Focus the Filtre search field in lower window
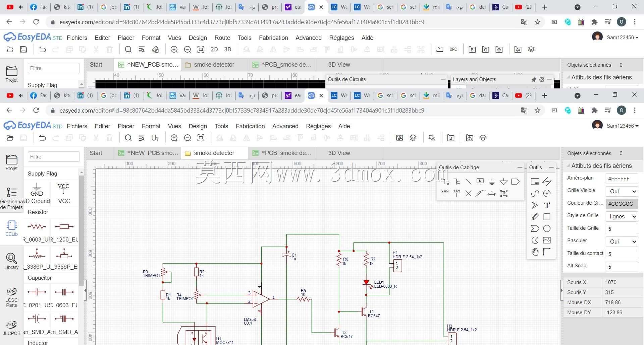 [x=54, y=156]
